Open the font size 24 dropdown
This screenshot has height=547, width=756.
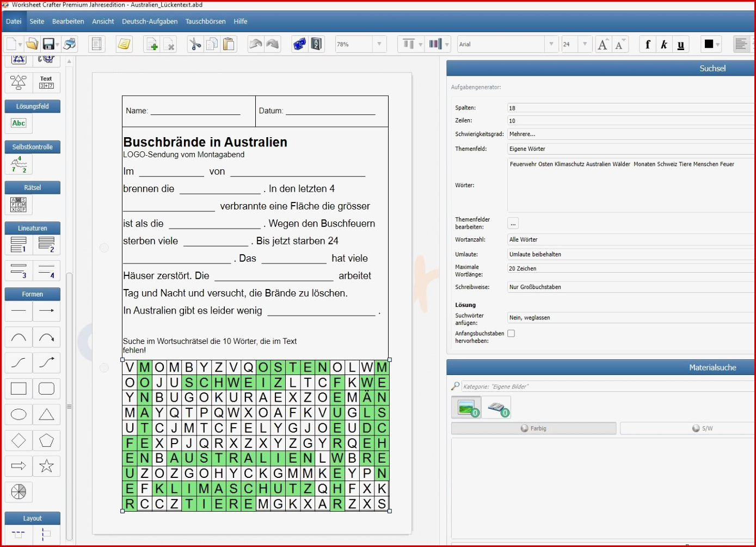click(x=585, y=44)
